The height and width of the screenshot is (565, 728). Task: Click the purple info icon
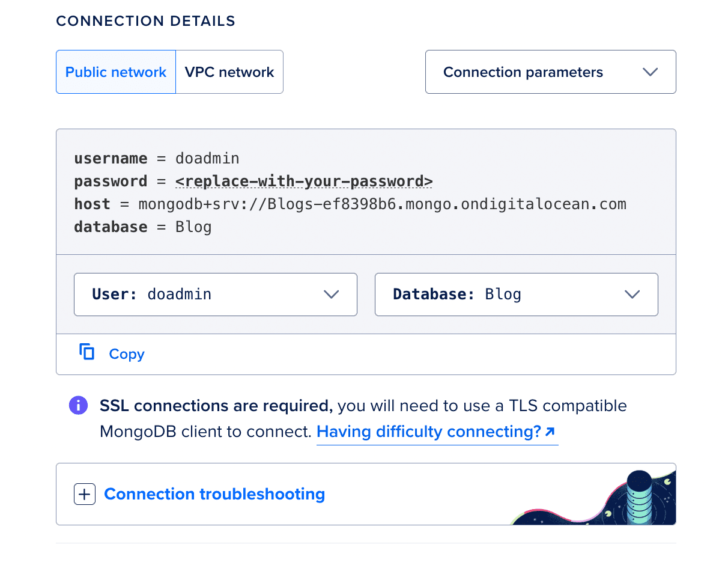click(79, 406)
